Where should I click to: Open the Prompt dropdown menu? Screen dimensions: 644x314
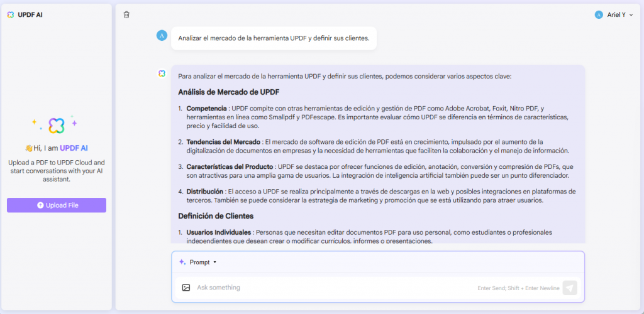tap(197, 262)
